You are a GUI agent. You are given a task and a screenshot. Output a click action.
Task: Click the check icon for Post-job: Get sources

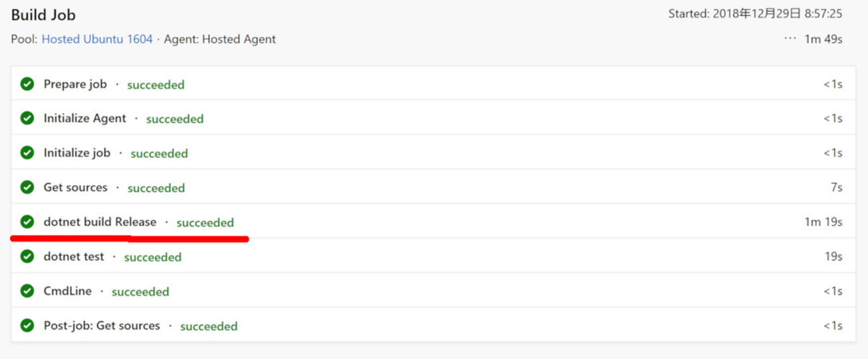pyautogui.click(x=27, y=326)
